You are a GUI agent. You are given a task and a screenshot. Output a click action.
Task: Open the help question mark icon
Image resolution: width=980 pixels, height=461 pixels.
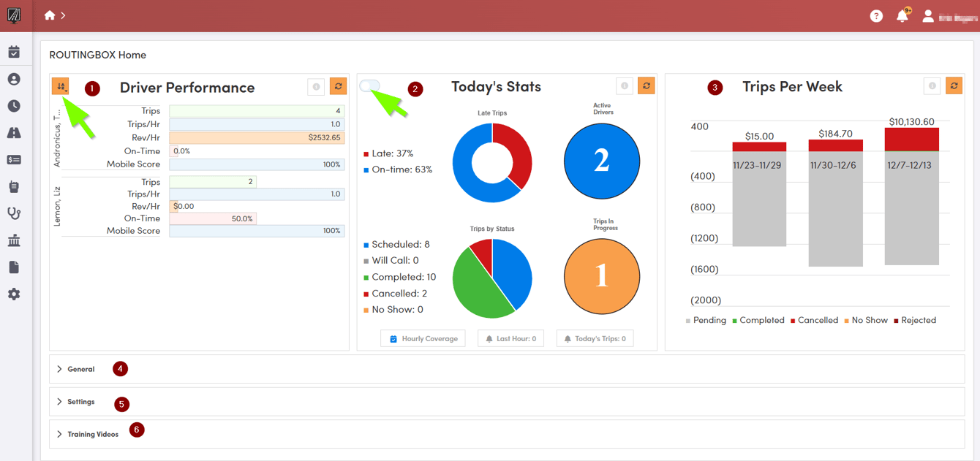point(876,16)
